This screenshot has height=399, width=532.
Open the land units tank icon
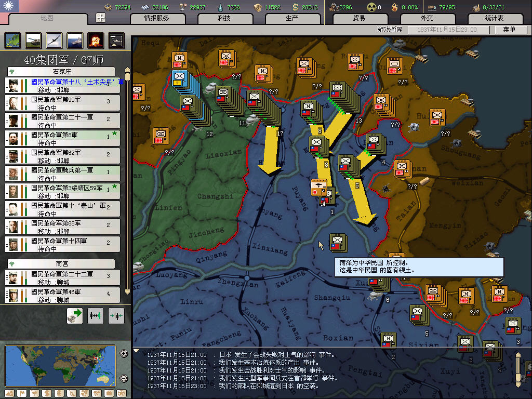(33, 41)
